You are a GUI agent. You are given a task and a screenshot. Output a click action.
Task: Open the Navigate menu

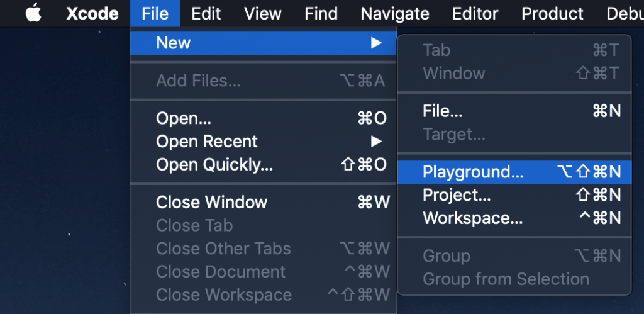395,14
